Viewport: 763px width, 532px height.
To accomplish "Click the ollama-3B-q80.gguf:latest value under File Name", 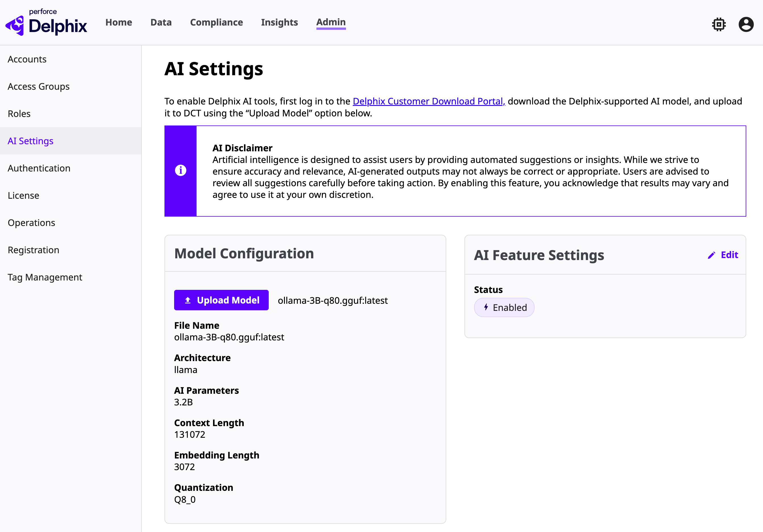I will click(x=229, y=337).
